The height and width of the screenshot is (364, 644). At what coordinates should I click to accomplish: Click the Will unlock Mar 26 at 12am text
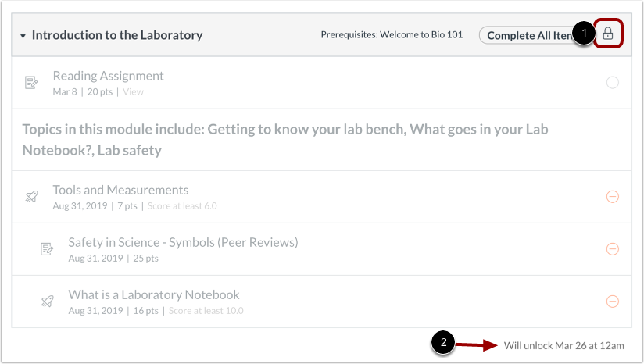pos(564,345)
